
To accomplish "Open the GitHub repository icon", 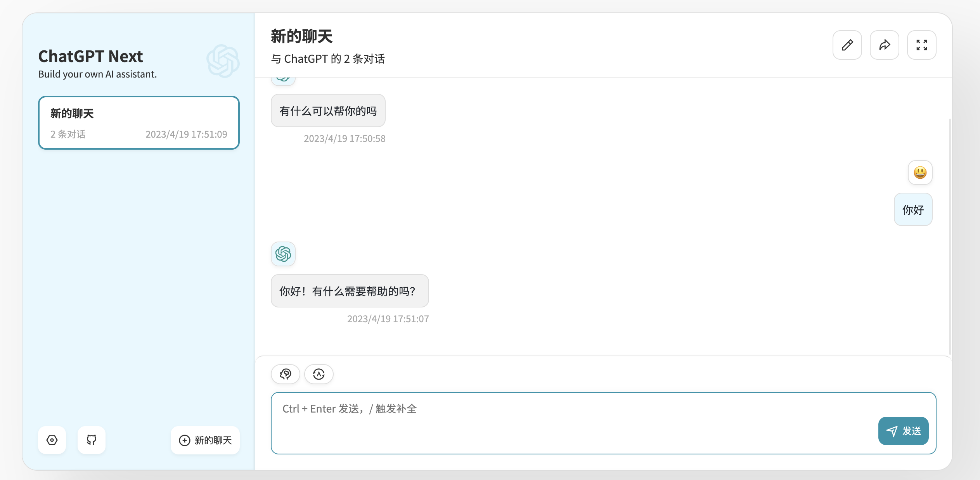I will tap(92, 440).
